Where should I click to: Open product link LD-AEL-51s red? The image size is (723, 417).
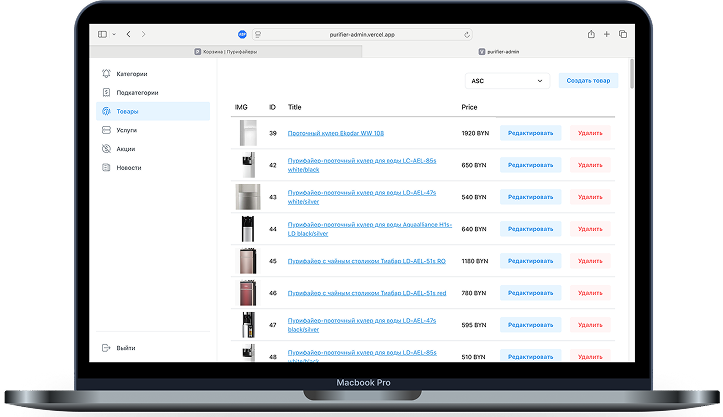(x=367, y=293)
